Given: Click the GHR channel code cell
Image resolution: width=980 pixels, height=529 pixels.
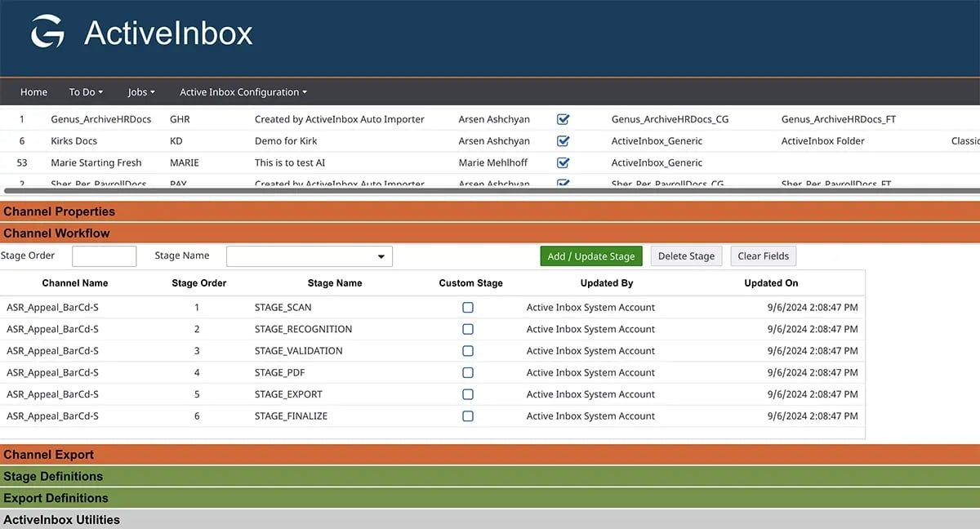Looking at the screenshot, I should (x=180, y=119).
